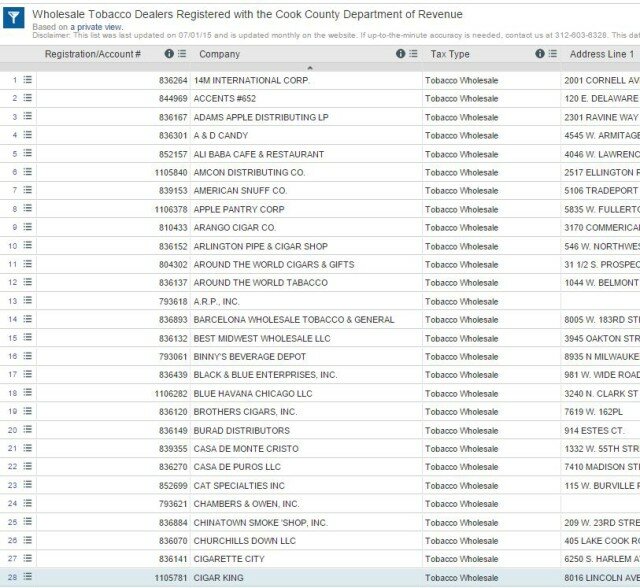Open row menu for CAT SPECIALTIES INC
640x588 pixels.
[27, 485]
